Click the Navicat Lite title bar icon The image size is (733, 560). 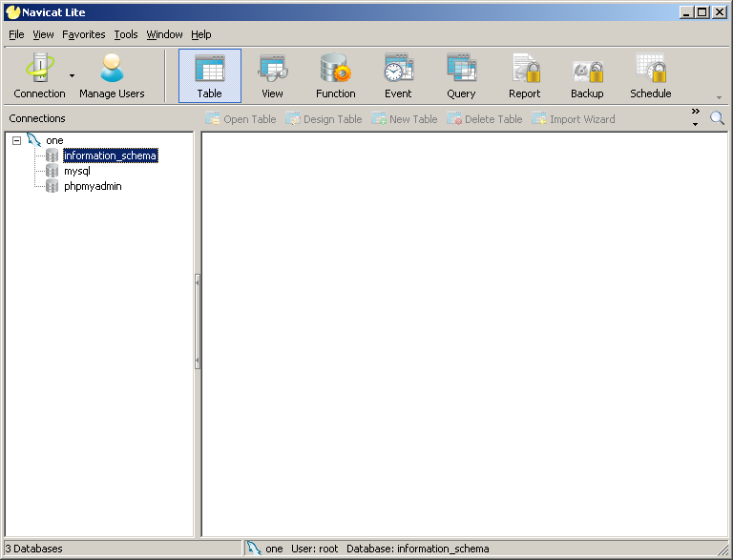coord(12,12)
